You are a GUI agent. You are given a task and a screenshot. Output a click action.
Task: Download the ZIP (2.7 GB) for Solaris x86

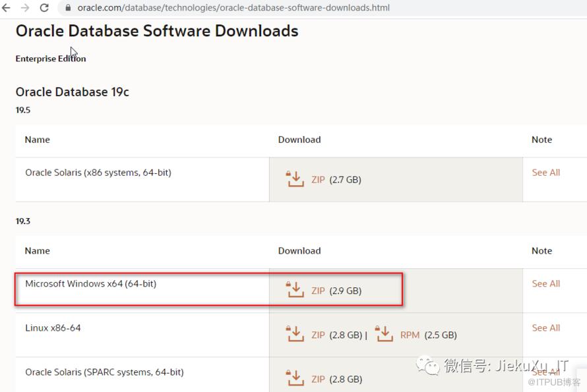pos(317,179)
